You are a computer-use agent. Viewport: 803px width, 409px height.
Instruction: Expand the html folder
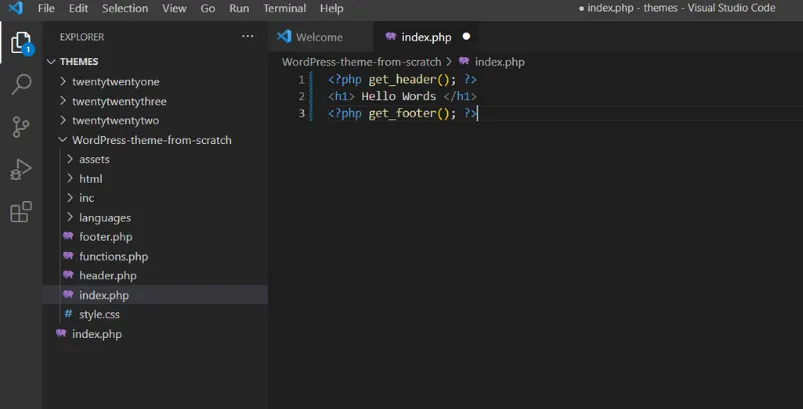[155, 179]
